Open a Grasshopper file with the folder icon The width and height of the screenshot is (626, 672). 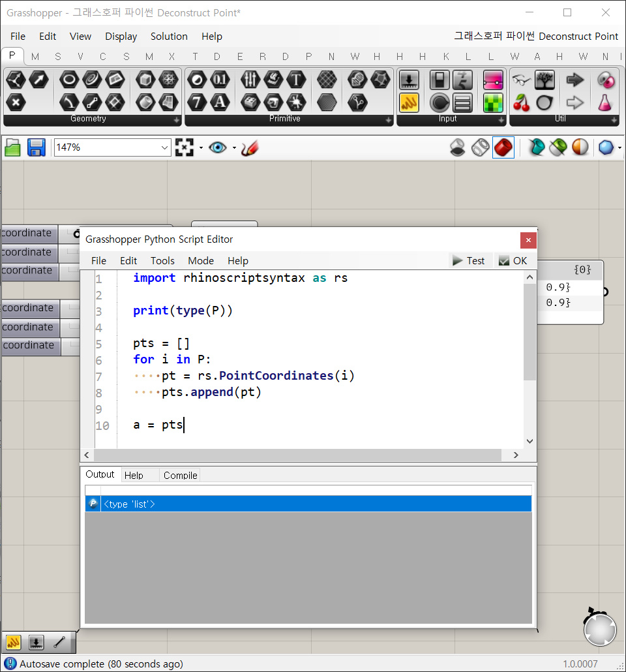(x=13, y=148)
